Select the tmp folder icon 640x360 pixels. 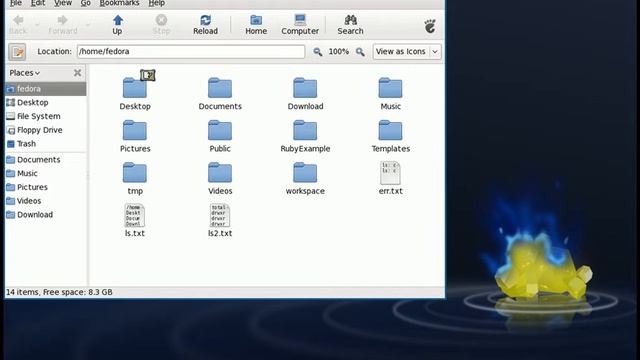click(x=135, y=173)
